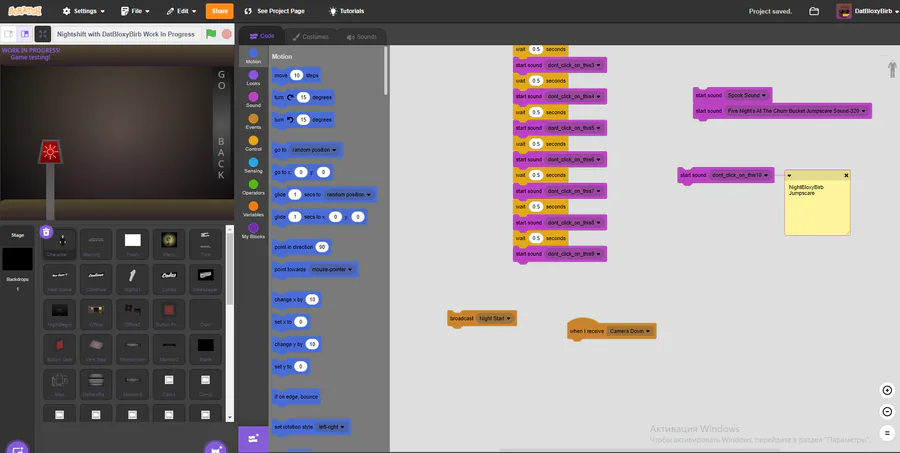The height and width of the screenshot is (453, 900).
Task: Click See Project Page
Action: [274, 11]
